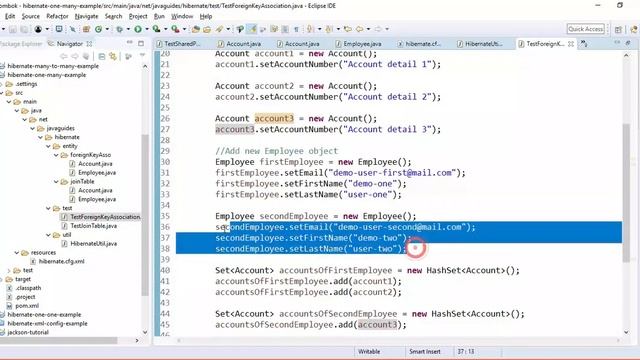Click the Open a Terminal monitor icon
The height and width of the screenshot is (360, 640).
59,29
